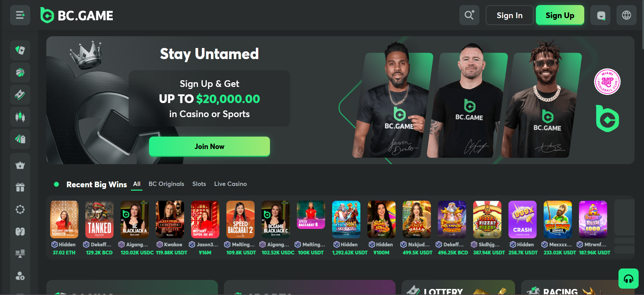The image size is (644, 295).
Task: Open the lottery ticket icon in sidebar
Action: click(x=20, y=95)
